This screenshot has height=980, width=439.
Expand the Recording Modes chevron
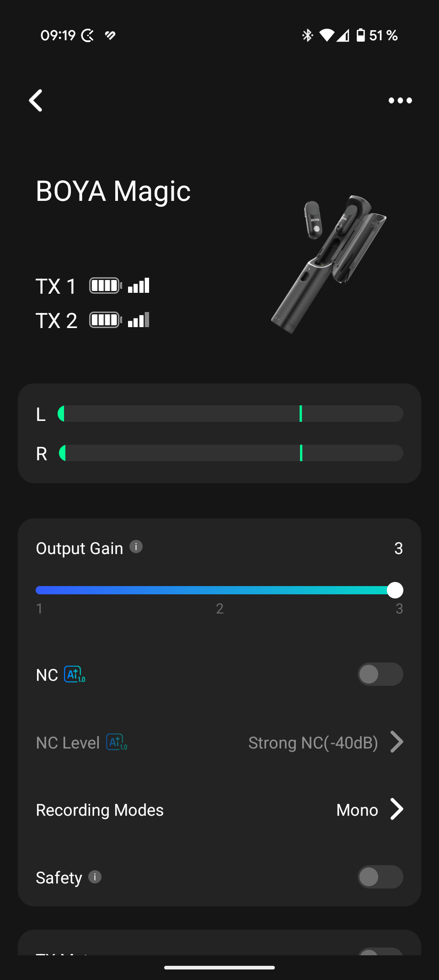[x=397, y=809]
